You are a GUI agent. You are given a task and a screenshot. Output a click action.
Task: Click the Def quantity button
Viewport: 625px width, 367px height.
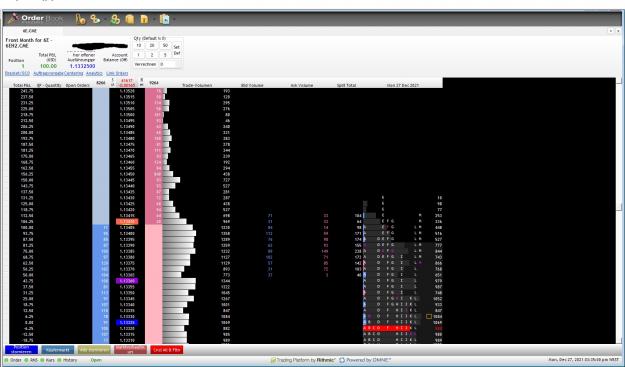[177, 53]
